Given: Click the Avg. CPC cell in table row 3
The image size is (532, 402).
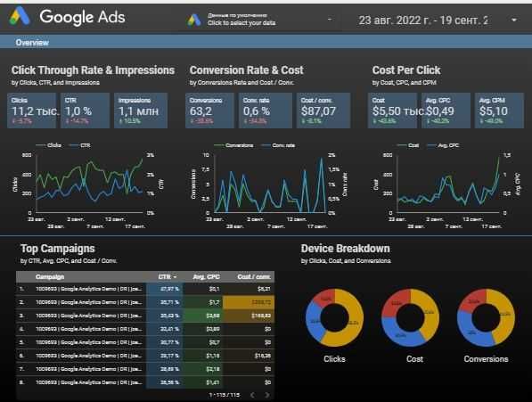Looking at the screenshot, I should [203, 316].
